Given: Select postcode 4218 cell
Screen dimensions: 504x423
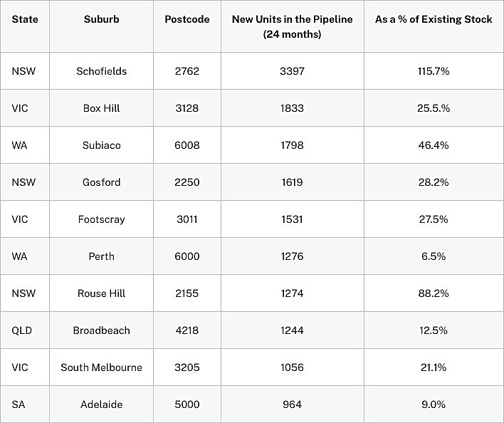Looking at the screenshot, I should point(187,330).
